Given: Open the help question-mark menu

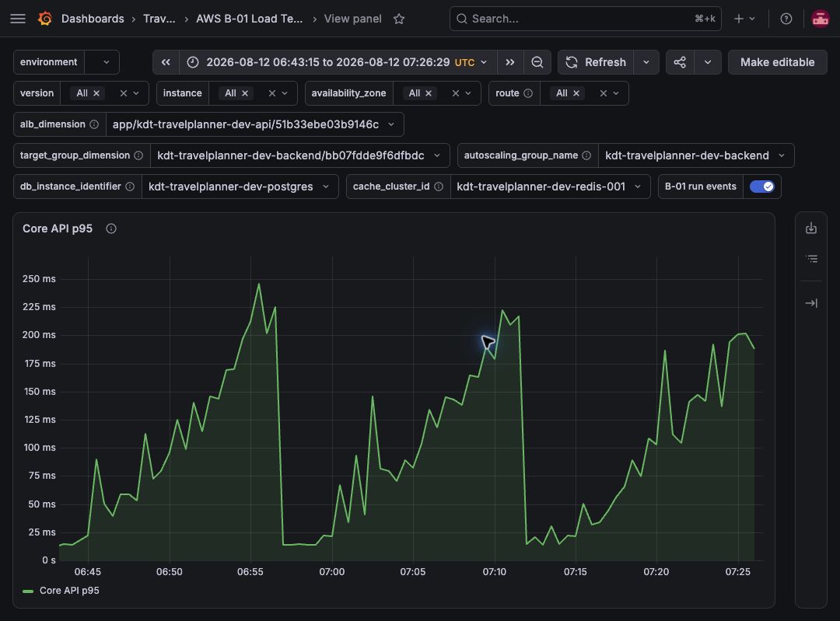Looking at the screenshot, I should tap(786, 19).
